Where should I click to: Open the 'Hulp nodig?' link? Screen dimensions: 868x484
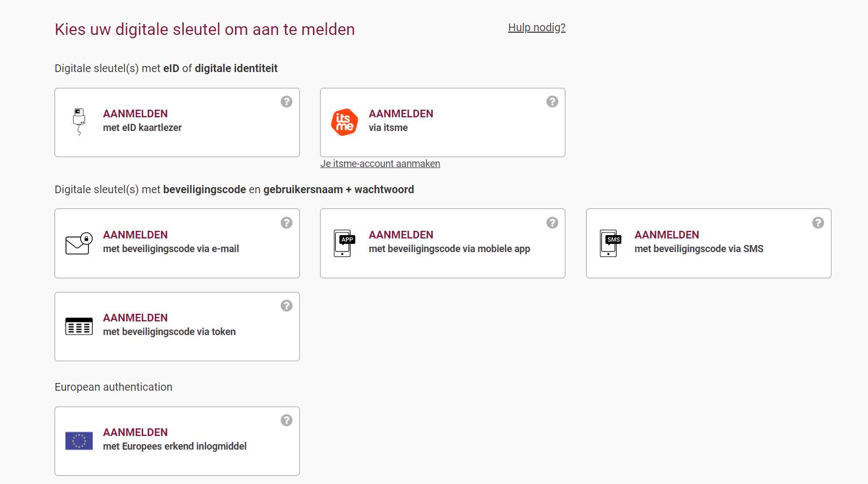[x=537, y=28]
